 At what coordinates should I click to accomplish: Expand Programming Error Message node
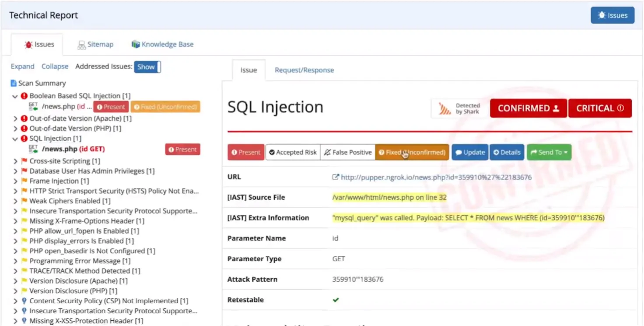pos(15,262)
